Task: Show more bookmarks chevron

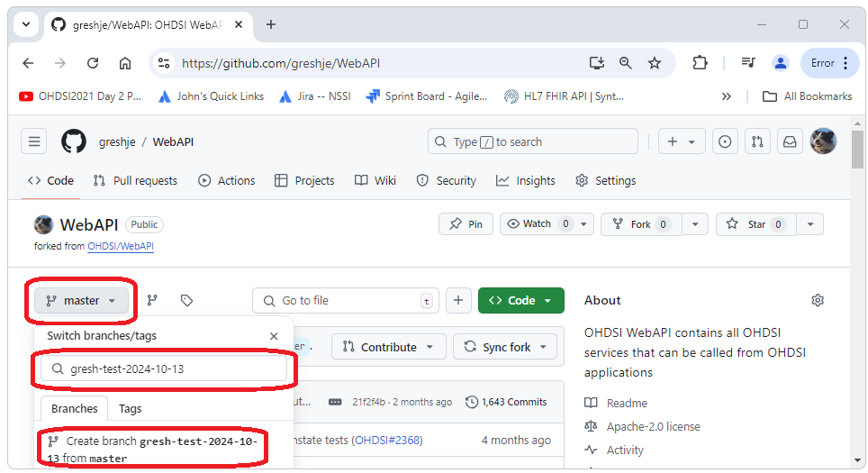Action: click(726, 96)
